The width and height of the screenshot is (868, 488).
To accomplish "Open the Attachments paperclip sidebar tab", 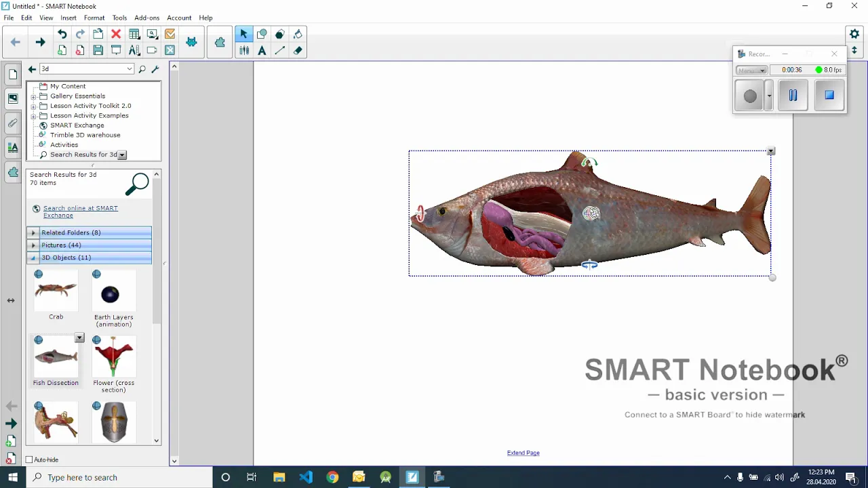I will (x=13, y=123).
